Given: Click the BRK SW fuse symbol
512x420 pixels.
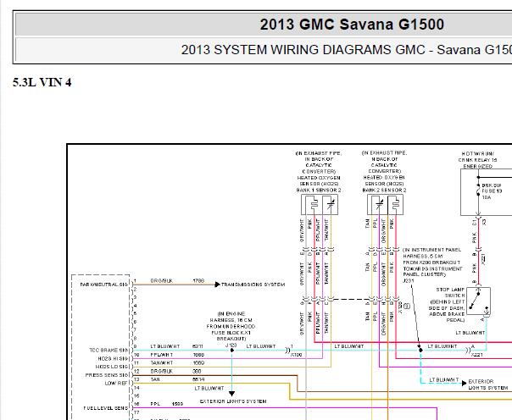Looking at the screenshot, I should [478, 190].
